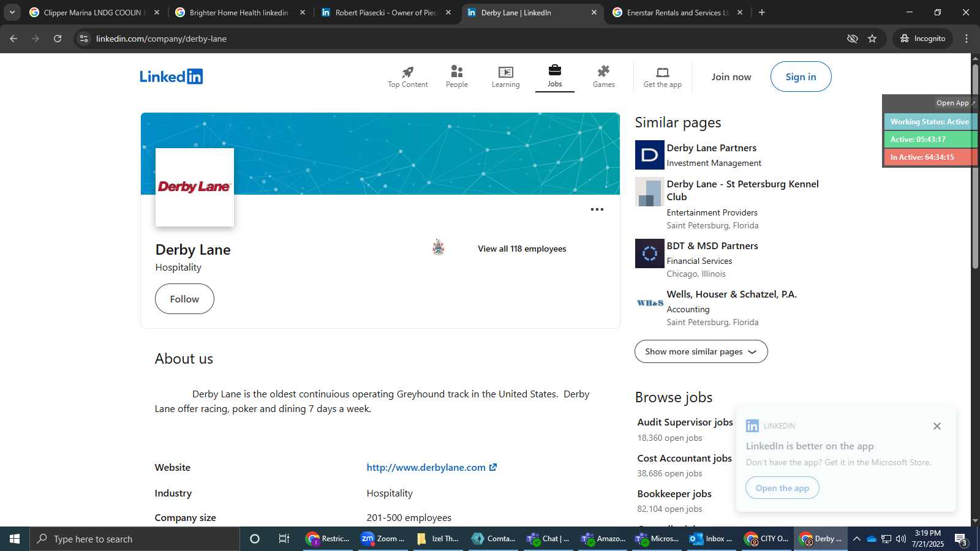Open the three-dot more options menu
Image resolution: width=980 pixels, height=551 pixels.
click(597, 209)
